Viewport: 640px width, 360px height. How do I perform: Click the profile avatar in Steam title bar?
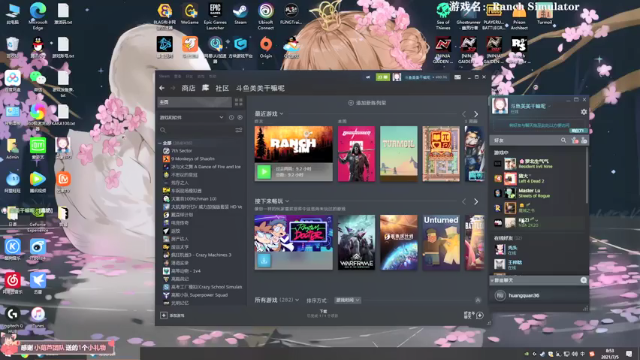click(x=396, y=77)
